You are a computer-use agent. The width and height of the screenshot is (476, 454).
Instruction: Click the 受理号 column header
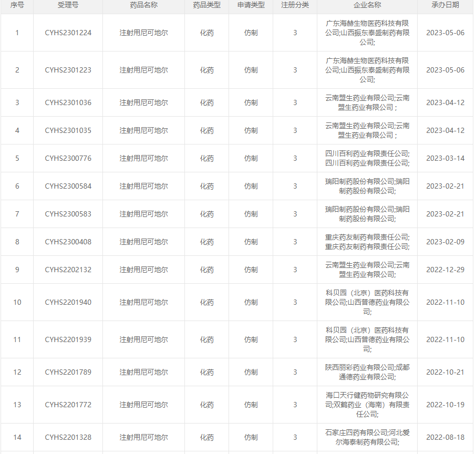[68, 5]
